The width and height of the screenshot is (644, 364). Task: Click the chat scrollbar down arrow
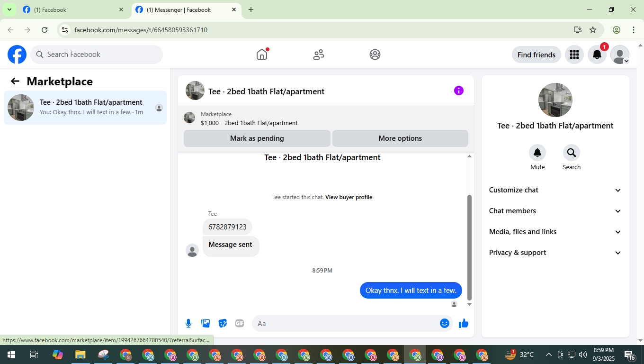coord(469,304)
